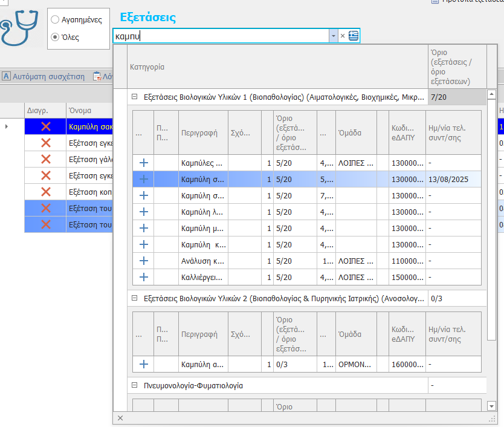Click the scrollbar down arrow
Viewport: 504px width, 427px height.
(491, 406)
